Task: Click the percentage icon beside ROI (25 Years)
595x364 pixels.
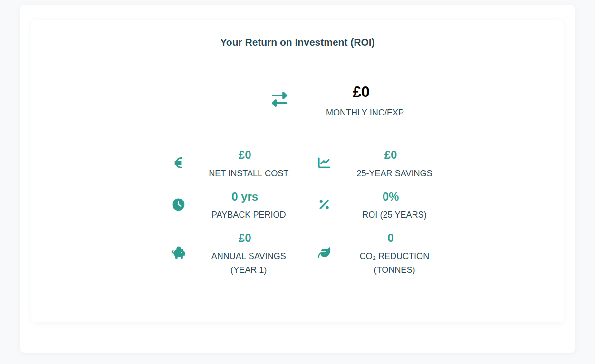Action: pyautogui.click(x=324, y=204)
